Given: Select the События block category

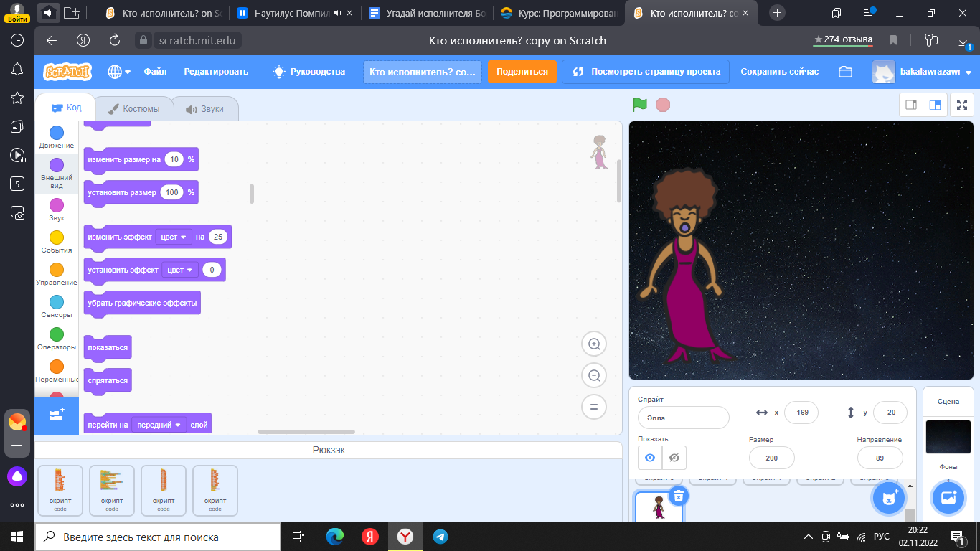Looking at the screenshot, I should pos(57,242).
